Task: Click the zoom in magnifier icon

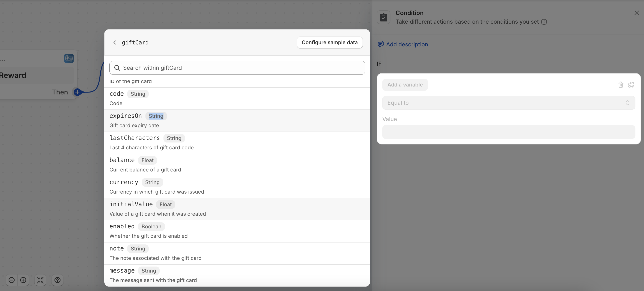Action: 23,280
